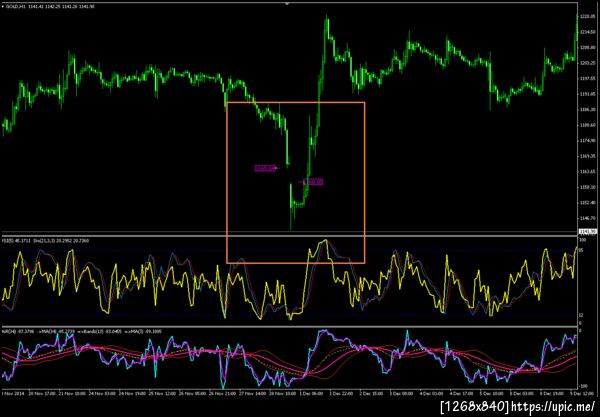Image resolution: width=600 pixels, height=417 pixels.
Task: Click the 1203.25 price scale label
Action: 587,63
